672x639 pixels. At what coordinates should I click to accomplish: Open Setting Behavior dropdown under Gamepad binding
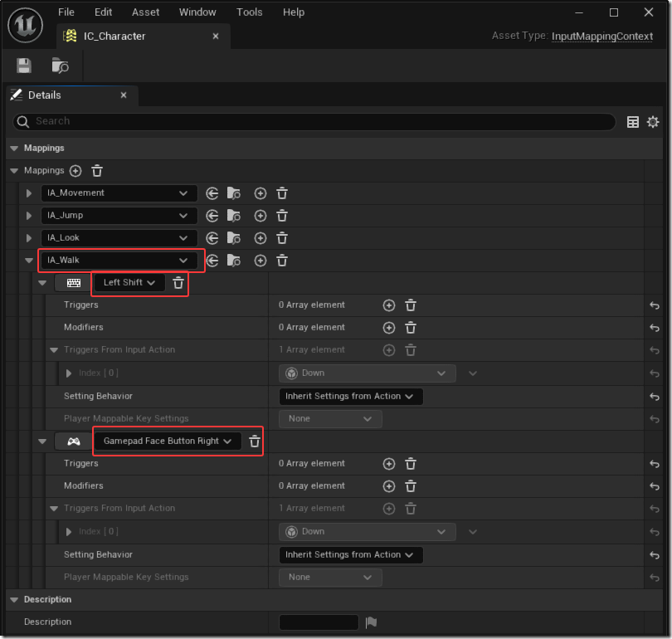tap(351, 555)
